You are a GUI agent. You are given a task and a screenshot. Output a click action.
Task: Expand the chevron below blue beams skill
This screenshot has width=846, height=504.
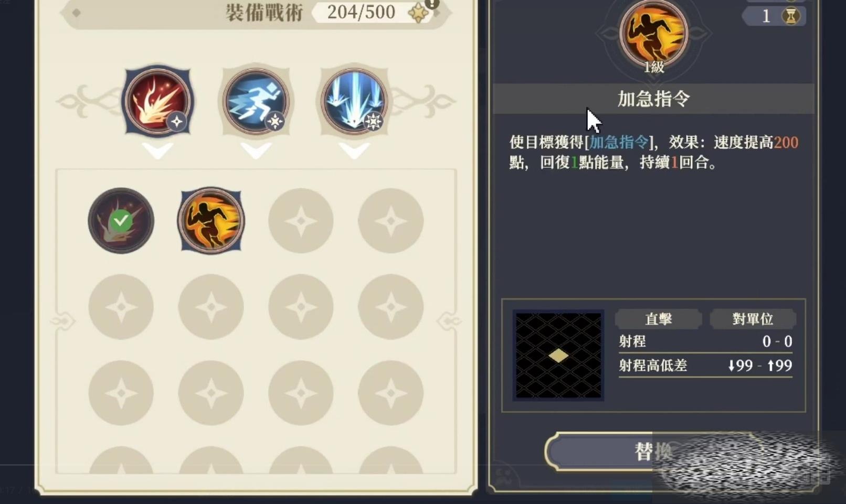354,151
